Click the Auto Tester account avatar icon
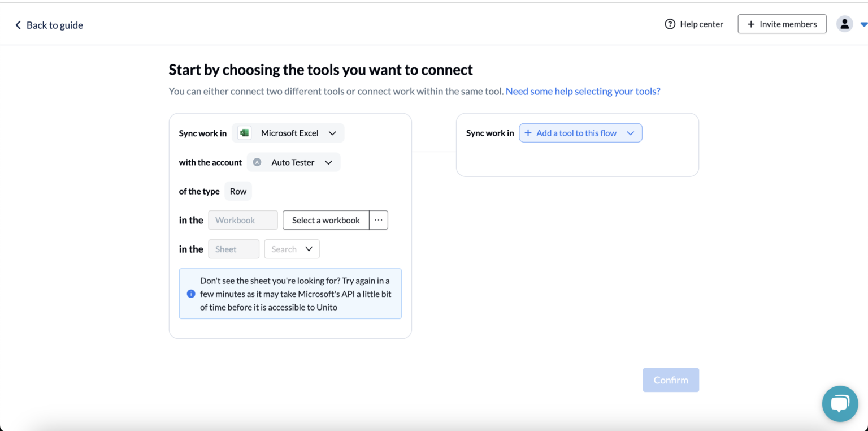 (257, 162)
